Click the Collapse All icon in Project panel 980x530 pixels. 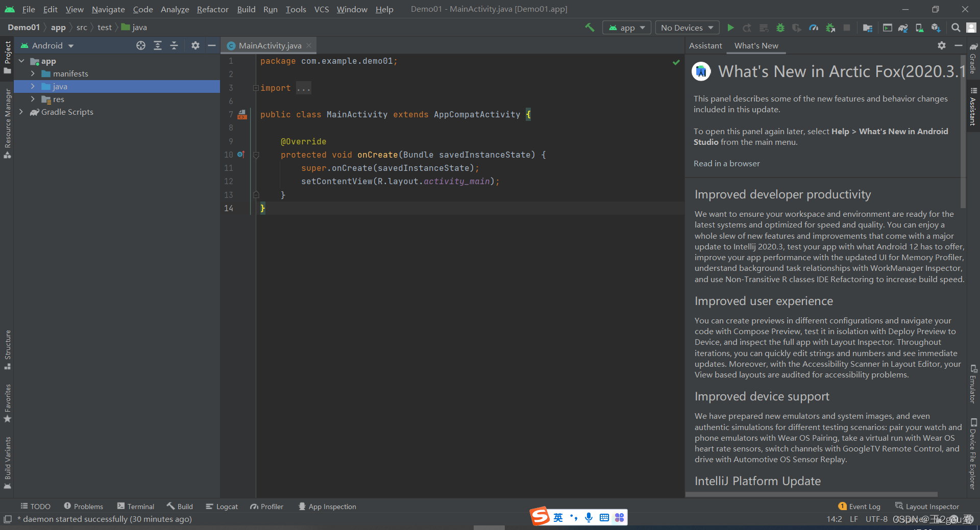tap(174, 45)
